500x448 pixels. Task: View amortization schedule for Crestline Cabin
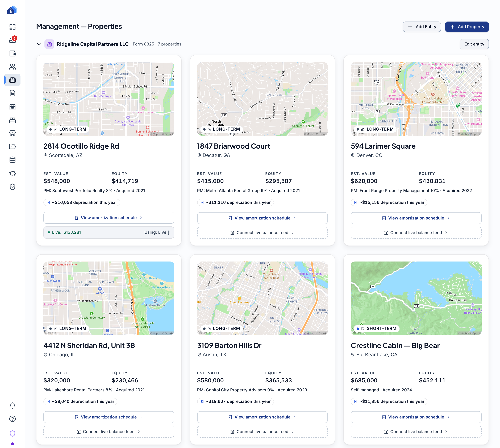[416, 417]
